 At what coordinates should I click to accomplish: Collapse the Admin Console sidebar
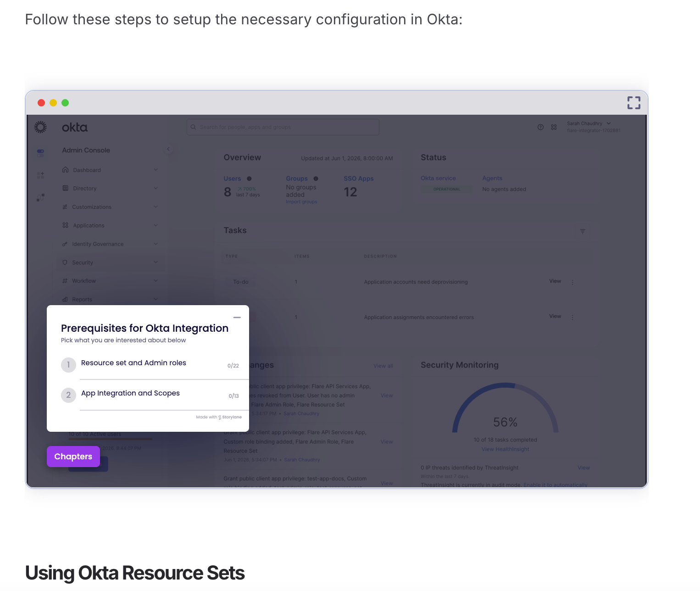tap(168, 149)
